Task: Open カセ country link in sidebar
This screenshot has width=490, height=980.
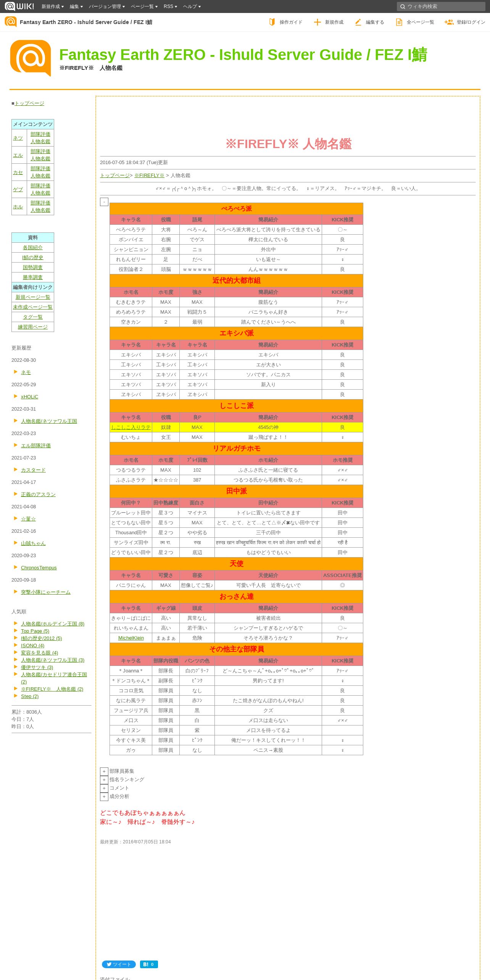Action: click(18, 172)
